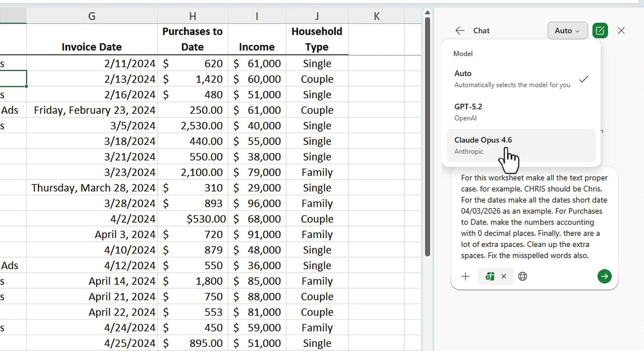Select the GPT-5.2 model option
The image size is (644, 351).
tap(521, 112)
